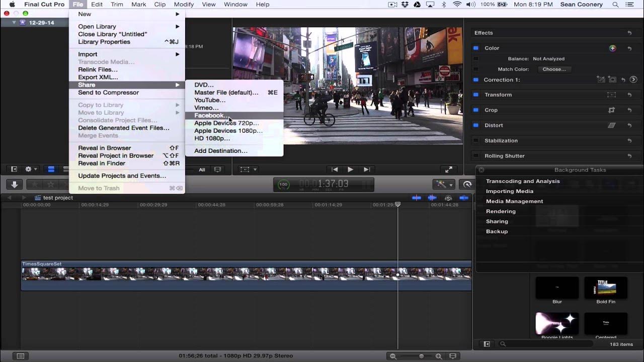The width and height of the screenshot is (644, 362).
Task: Reset the Rolling Shutter parameters
Action: click(x=629, y=156)
